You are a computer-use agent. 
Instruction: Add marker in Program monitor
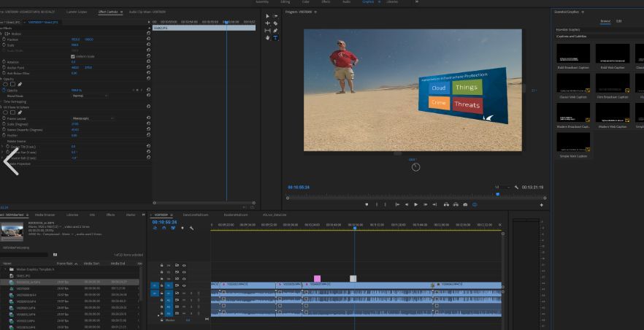pos(367,204)
